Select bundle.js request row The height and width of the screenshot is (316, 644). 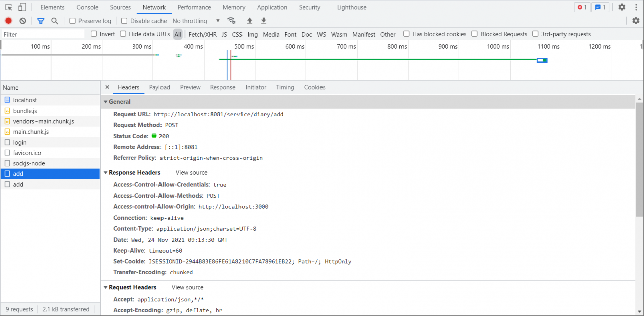coord(50,111)
